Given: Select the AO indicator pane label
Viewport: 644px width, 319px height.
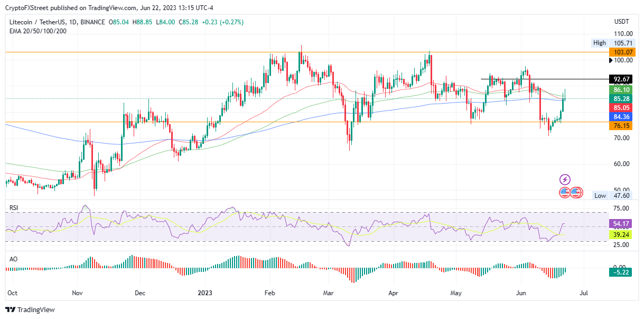Looking at the screenshot, I should (13, 259).
